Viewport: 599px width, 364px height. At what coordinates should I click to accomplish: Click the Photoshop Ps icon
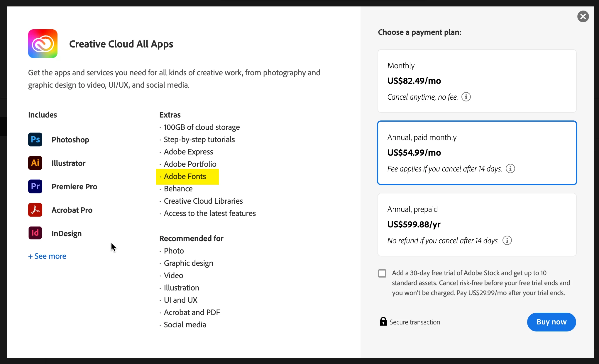35,140
